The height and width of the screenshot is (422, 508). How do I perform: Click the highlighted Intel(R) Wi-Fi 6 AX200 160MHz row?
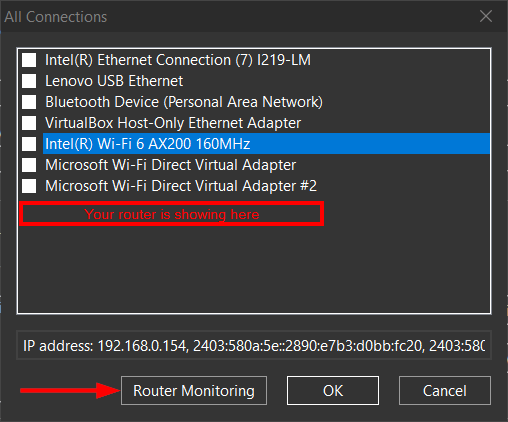(266, 144)
